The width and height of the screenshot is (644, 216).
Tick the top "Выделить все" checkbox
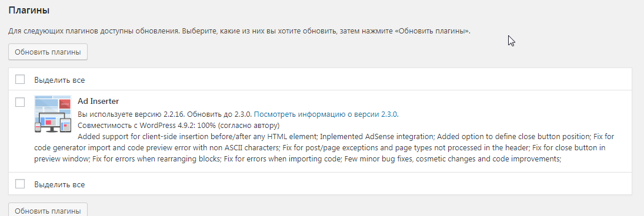coord(20,79)
